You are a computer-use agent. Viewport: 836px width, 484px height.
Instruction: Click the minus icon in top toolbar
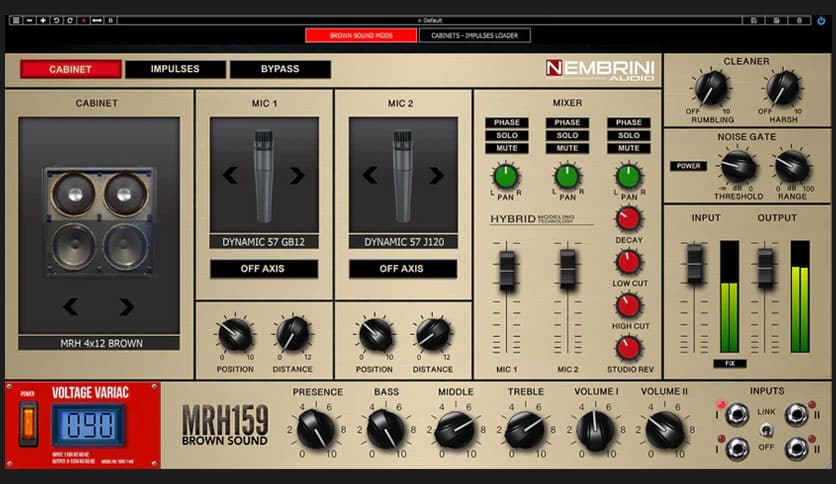point(30,20)
